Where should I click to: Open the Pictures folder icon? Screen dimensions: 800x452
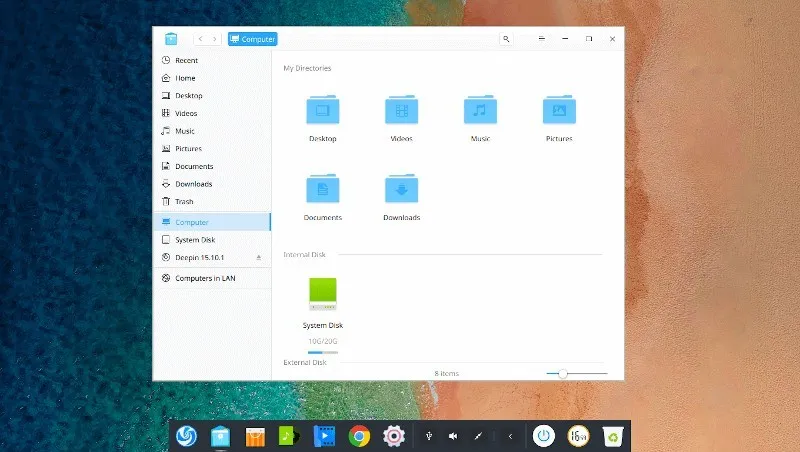pos(559,110)
